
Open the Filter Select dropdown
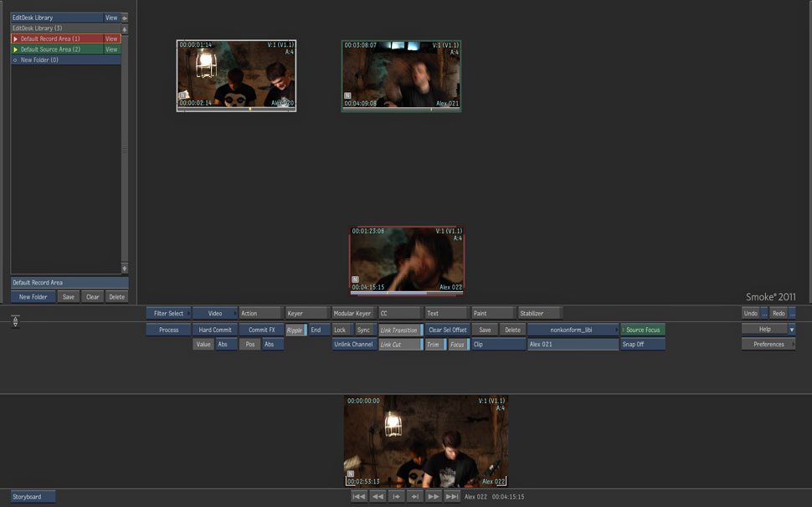click(x=168, y=313)
